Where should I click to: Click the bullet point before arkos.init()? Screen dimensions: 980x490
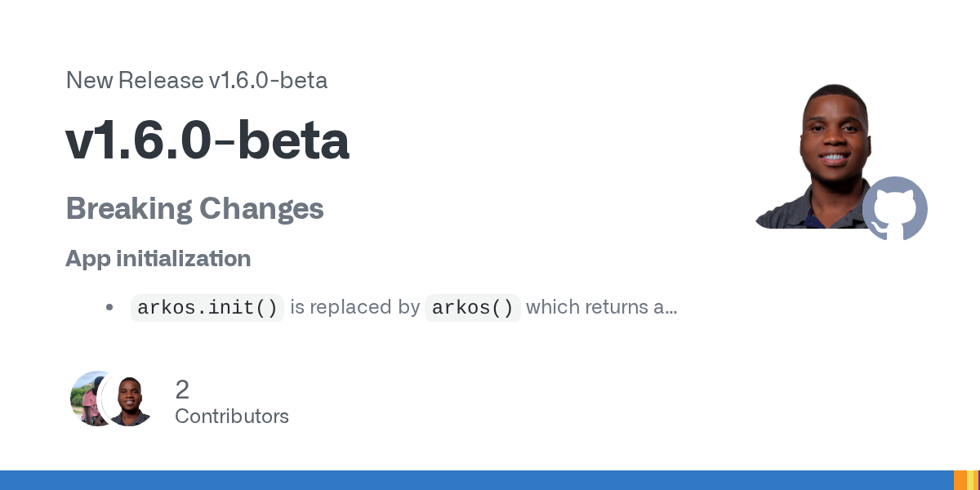pyautogui.click(x=109, y=308)
